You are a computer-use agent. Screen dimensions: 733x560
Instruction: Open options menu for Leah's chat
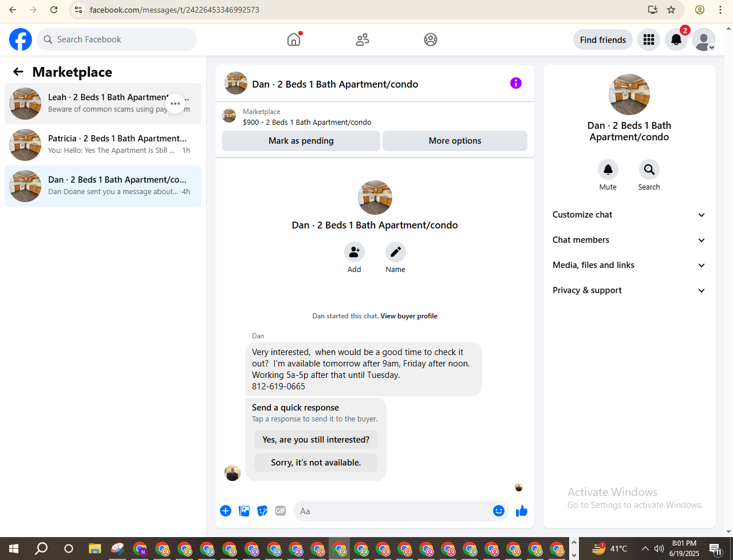[175, 104]
